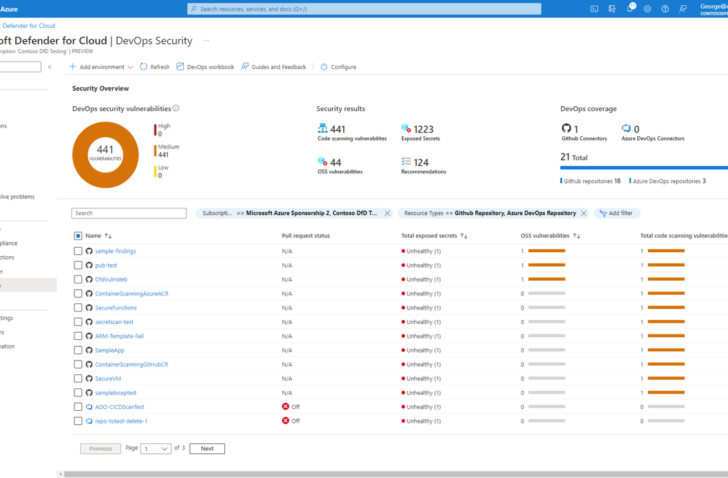Click more options ellipsis beside page title
The width and height of the screenshot is (728, 478).
206,41
